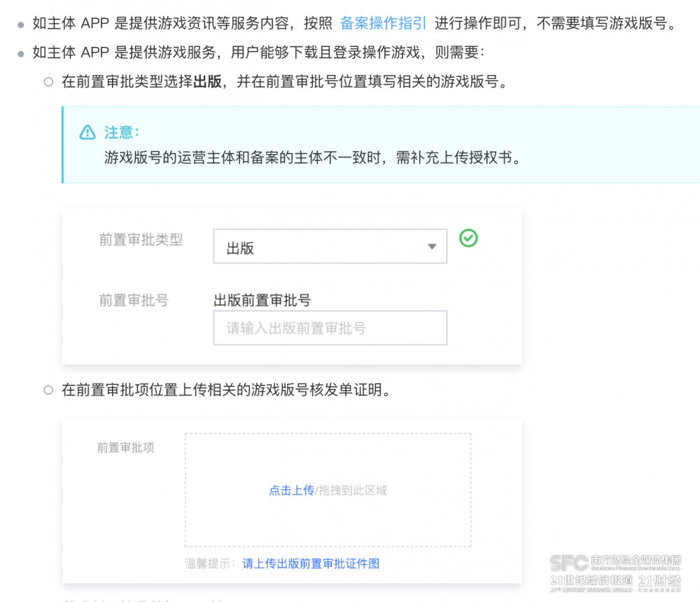The width and height of the screenshot is (700, 602).
Task: Click the dashed upload drop zone border
Action: click(327, 434)
